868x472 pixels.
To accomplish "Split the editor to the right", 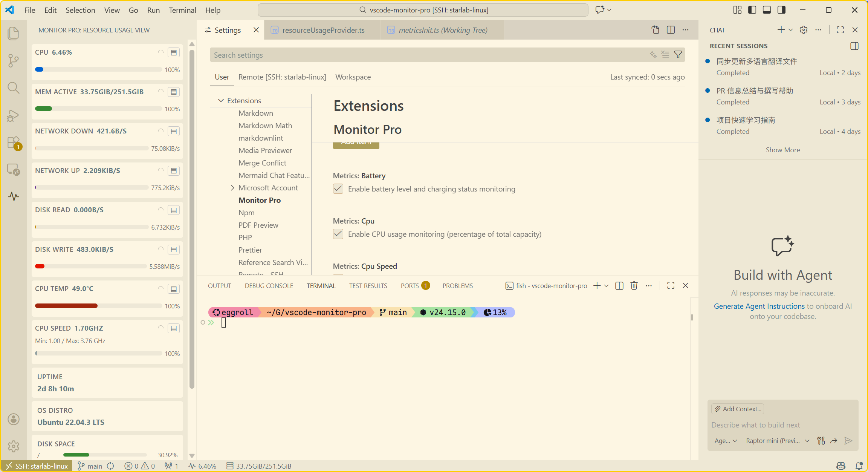I will click(x=671, y=30).
